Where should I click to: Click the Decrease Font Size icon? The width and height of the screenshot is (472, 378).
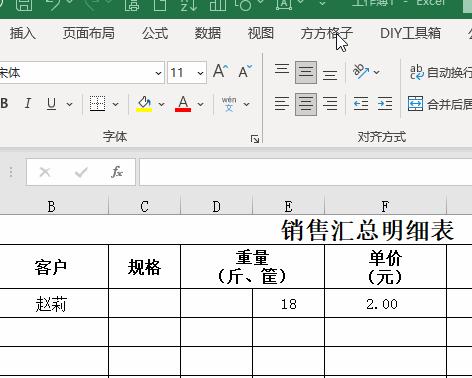(x=245, y=71)
